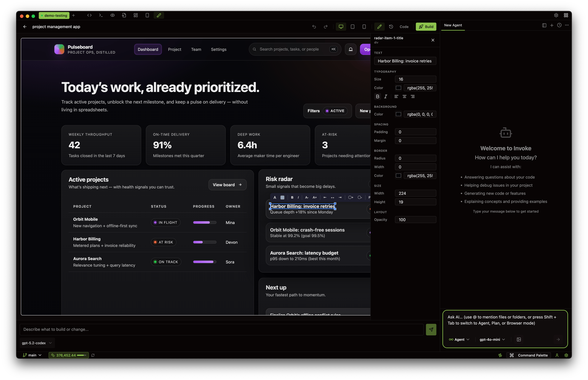The width and height of the screenshot is (588, 380).
Task: Switch to tablet preview viewport
Action: click(352, 27)
